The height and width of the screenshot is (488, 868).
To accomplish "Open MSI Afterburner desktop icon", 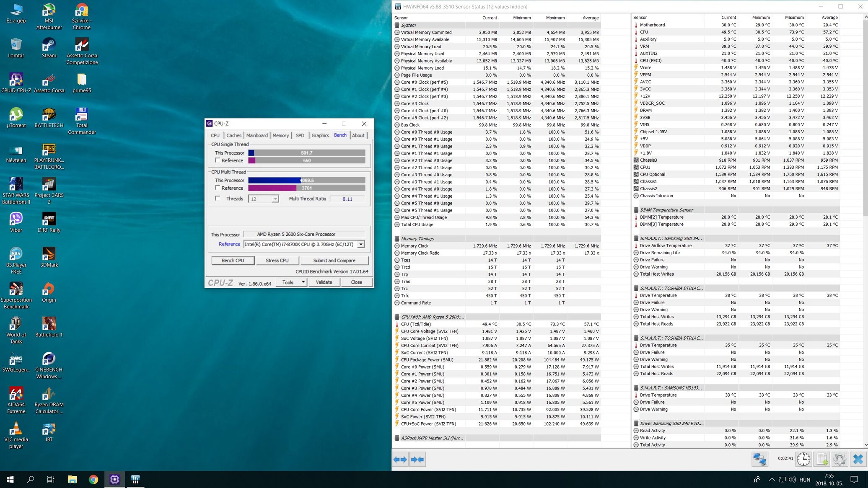I will (x=49, y=17).
